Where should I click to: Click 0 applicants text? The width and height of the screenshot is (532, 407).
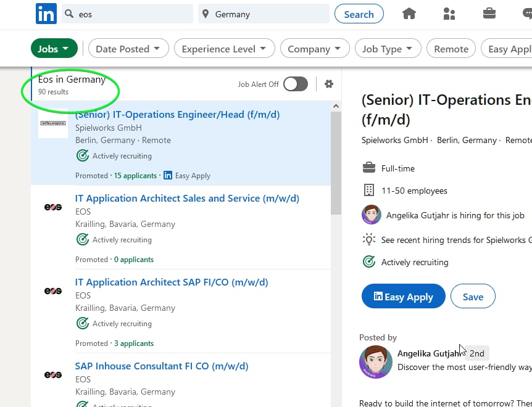coord(134,260)
